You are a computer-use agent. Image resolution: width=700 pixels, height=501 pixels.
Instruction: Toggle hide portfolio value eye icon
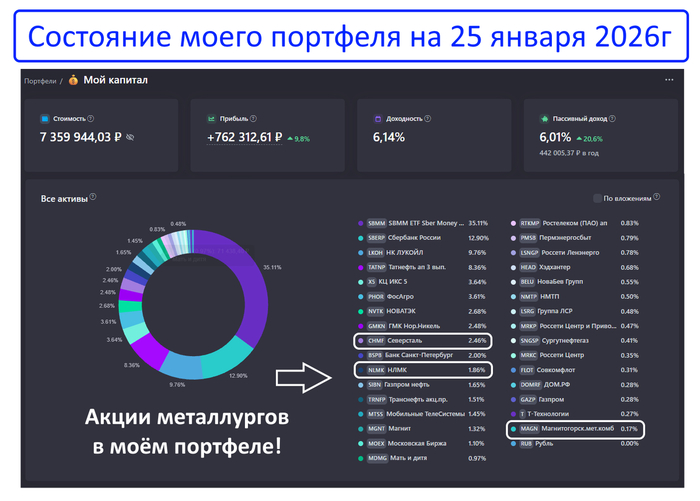(x=131, y=137)
